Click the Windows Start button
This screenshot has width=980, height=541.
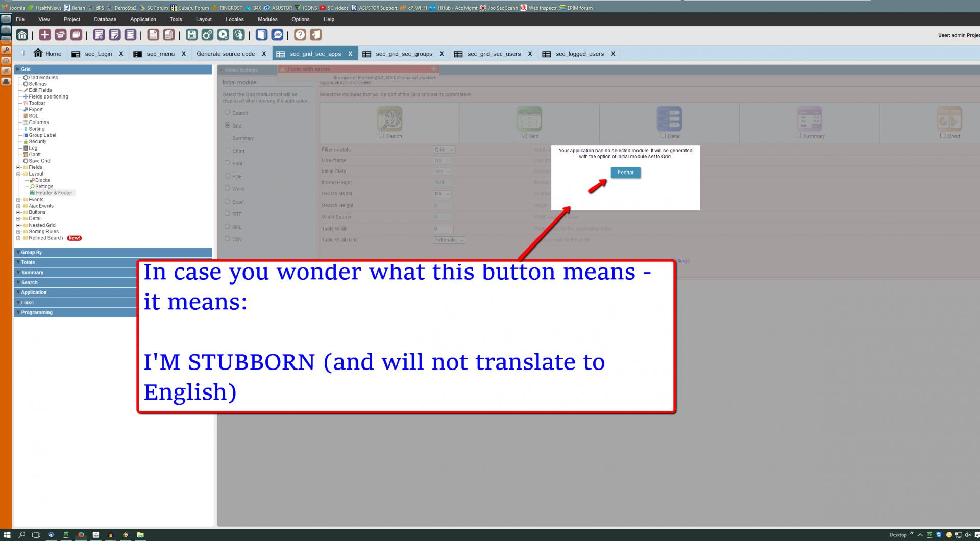point(7,535)
